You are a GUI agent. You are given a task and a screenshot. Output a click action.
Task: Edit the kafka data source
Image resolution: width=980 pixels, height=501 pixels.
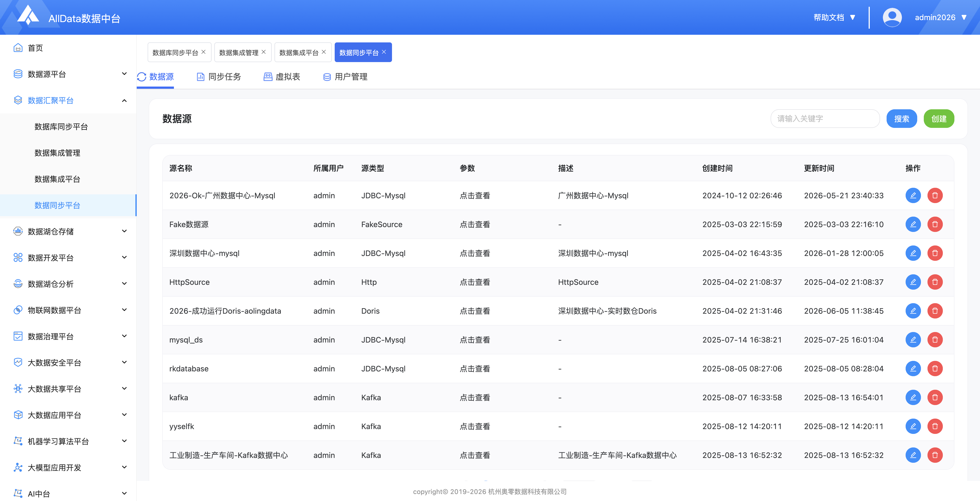tap(913, 398)
